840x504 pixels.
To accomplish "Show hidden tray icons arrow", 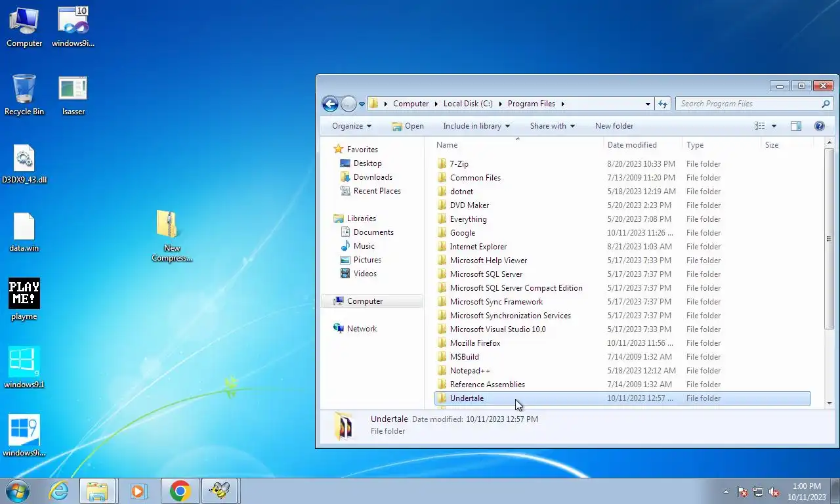I will pyautogui.click(x=726, y=492).
